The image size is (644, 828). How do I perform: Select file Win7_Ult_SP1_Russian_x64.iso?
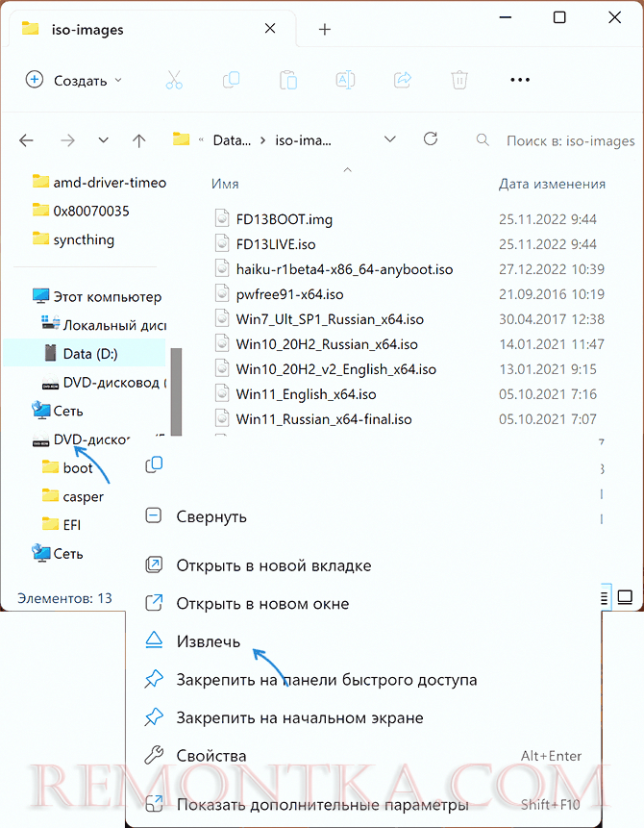pyautogui.click(x=330, y=319)
